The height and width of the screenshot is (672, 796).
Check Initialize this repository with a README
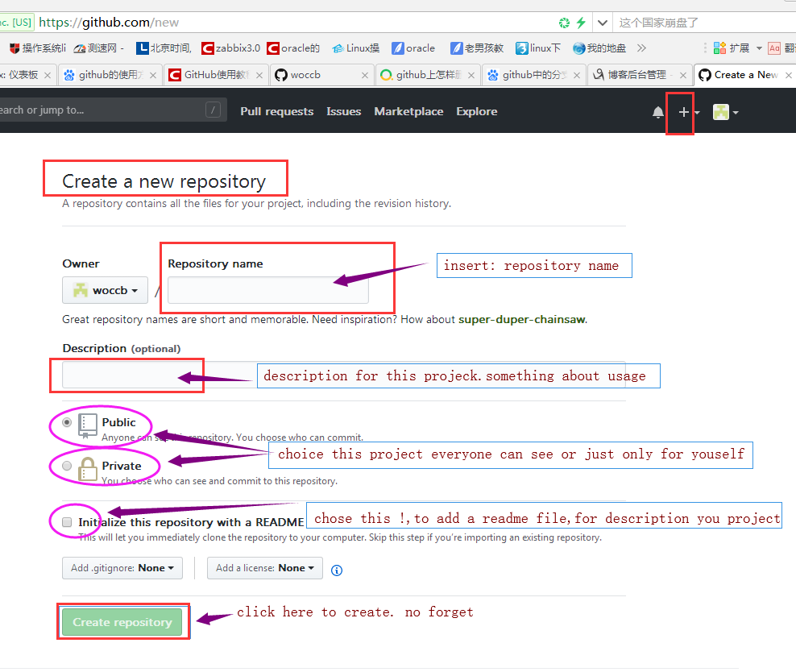67,522
